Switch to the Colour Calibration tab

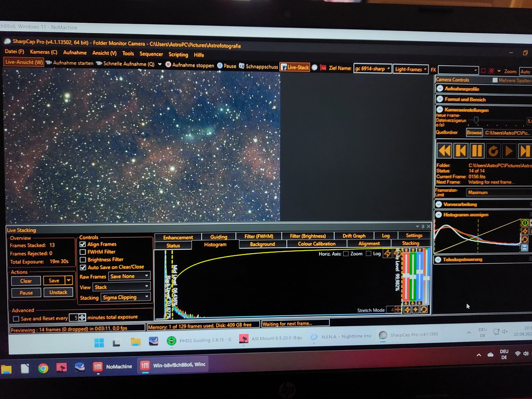click(317, 244)
